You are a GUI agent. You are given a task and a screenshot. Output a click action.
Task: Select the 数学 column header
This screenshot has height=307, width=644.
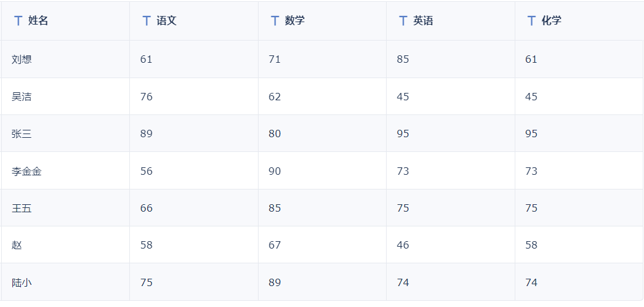pyautogui.click(x=323, y=21)
